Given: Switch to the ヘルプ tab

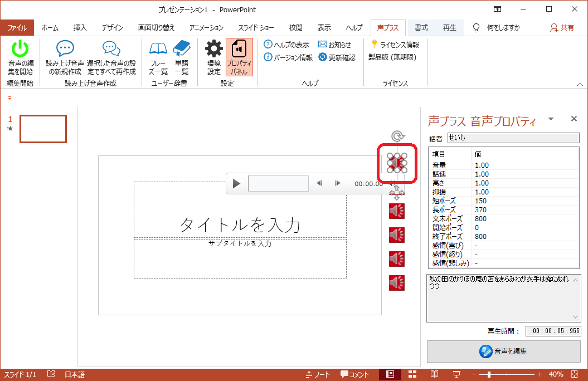Looking at the screenshot, I should [x=354, y=28].
